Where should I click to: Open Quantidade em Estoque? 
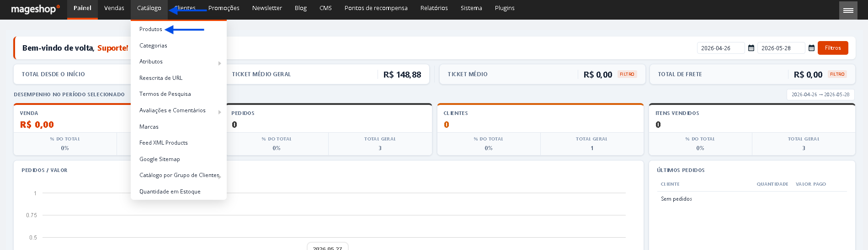coord(170,192)
